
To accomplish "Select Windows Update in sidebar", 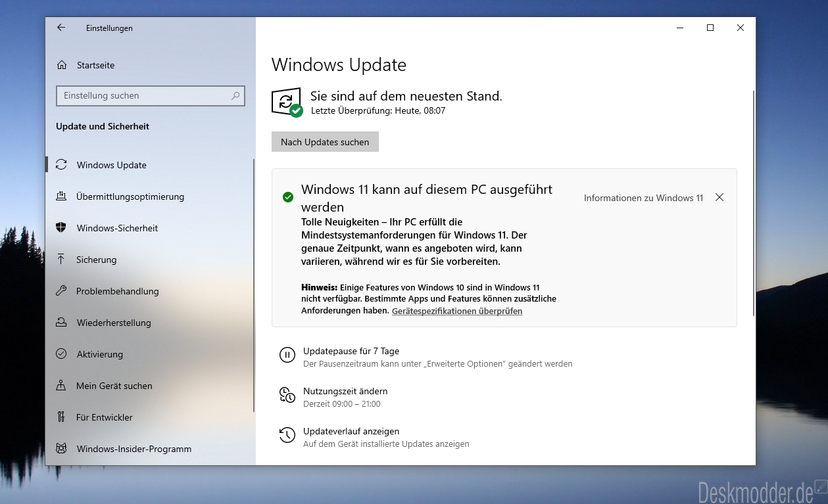I will click(149, 165).
